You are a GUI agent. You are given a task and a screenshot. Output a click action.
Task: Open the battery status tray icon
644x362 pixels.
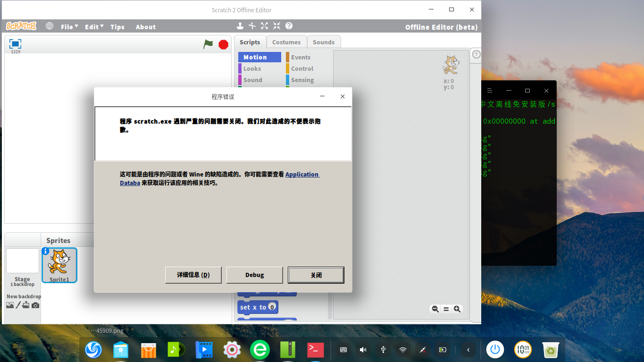point(443,350)
